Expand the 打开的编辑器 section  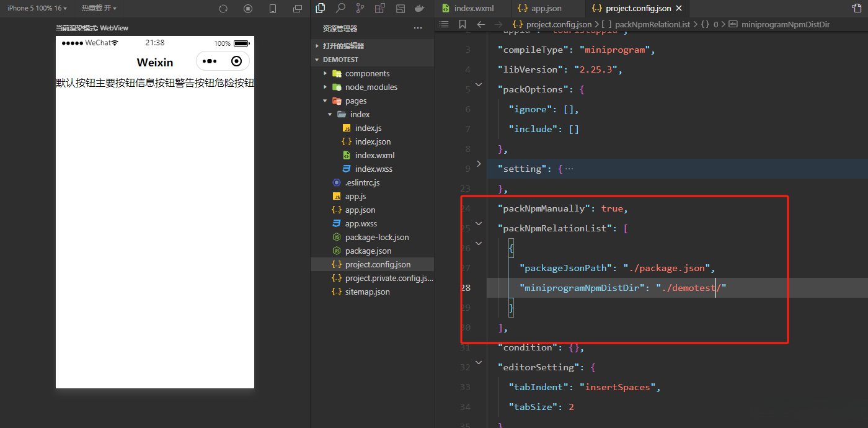click(x=317, y=46)
